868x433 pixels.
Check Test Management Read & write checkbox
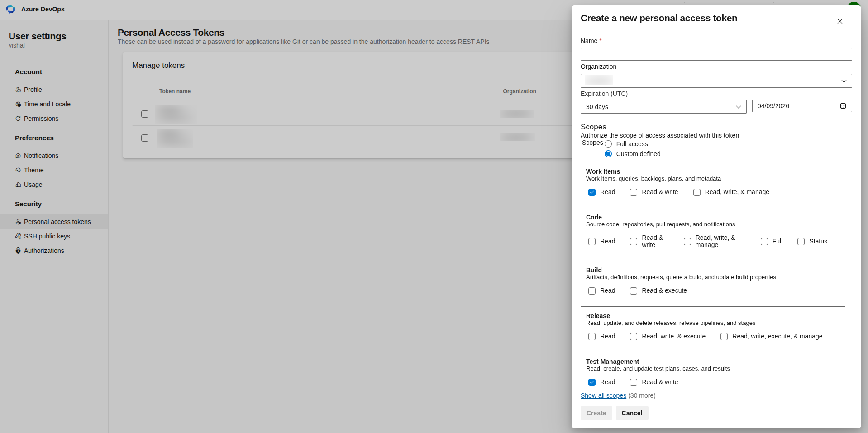pyautogui.click(x=634, y=382)
